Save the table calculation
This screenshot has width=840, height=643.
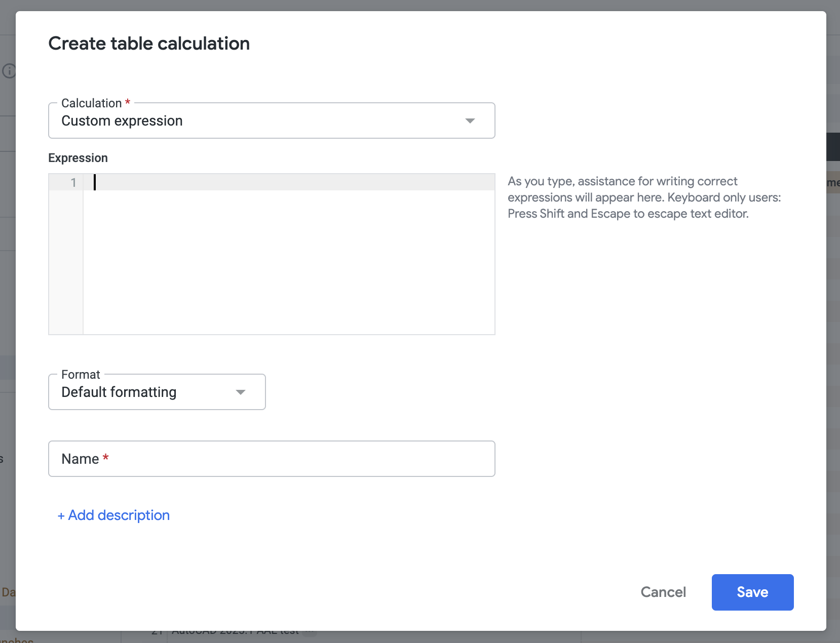coord(752,592)
